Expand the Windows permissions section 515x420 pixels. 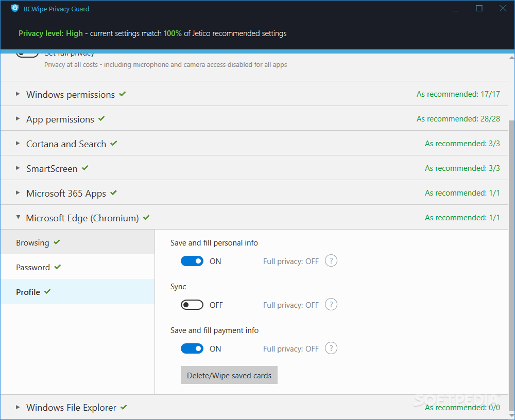point(18,94)
